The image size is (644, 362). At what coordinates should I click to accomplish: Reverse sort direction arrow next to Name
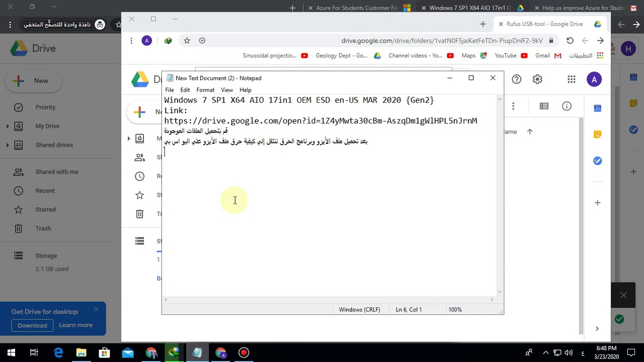[530, 132]
